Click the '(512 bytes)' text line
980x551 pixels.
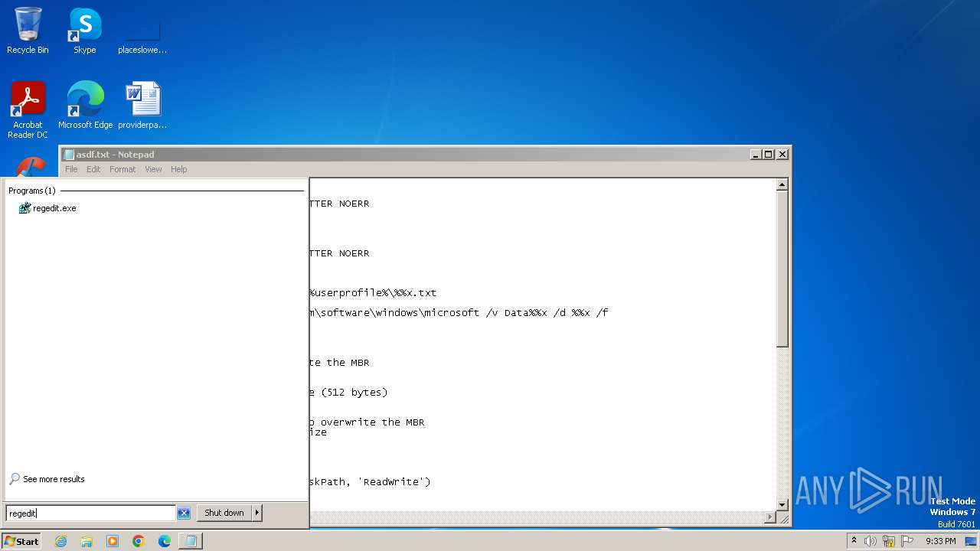coord(348,393)
